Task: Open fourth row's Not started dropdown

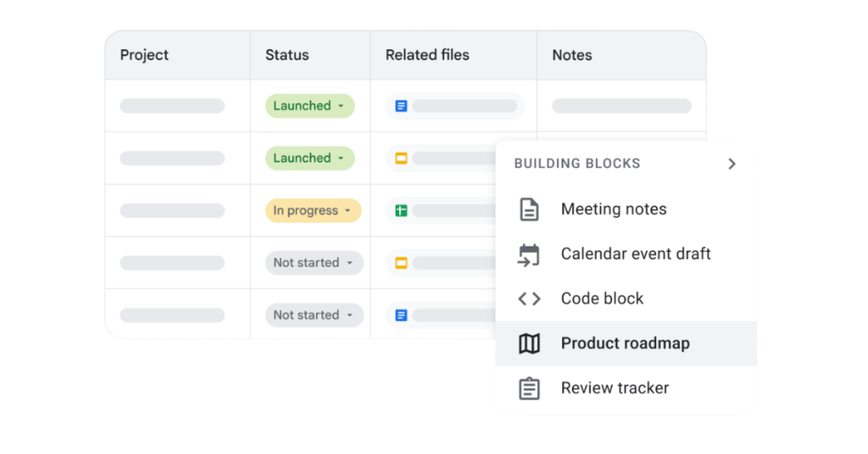Action: [x=314, y=263]
